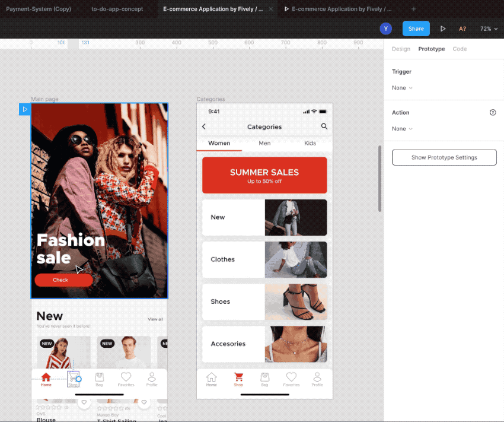Open the 72% zoom dropdown

coord(489,28)
